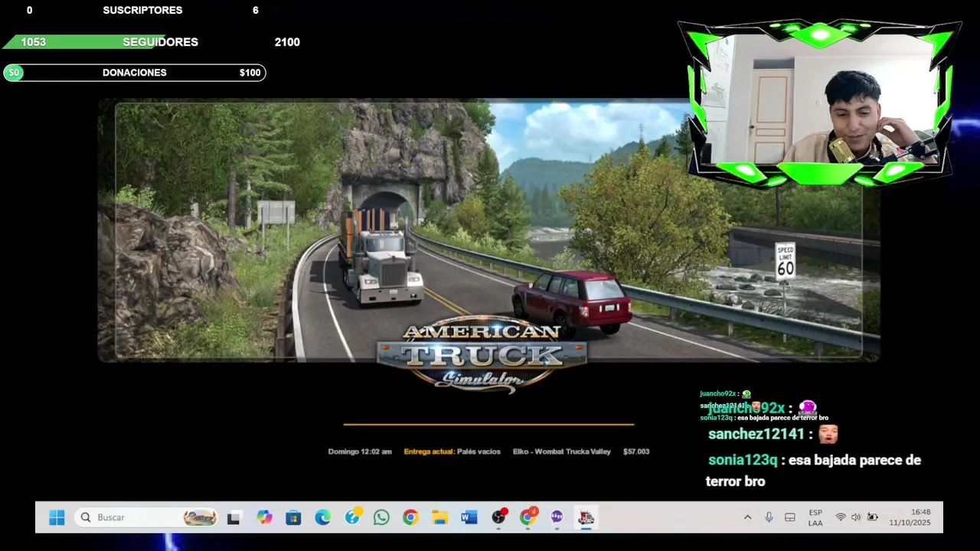Switch the ESP LAA input language
Image resolution: width=980 pixels, height=551 pixels.
[x=815, y=518]
